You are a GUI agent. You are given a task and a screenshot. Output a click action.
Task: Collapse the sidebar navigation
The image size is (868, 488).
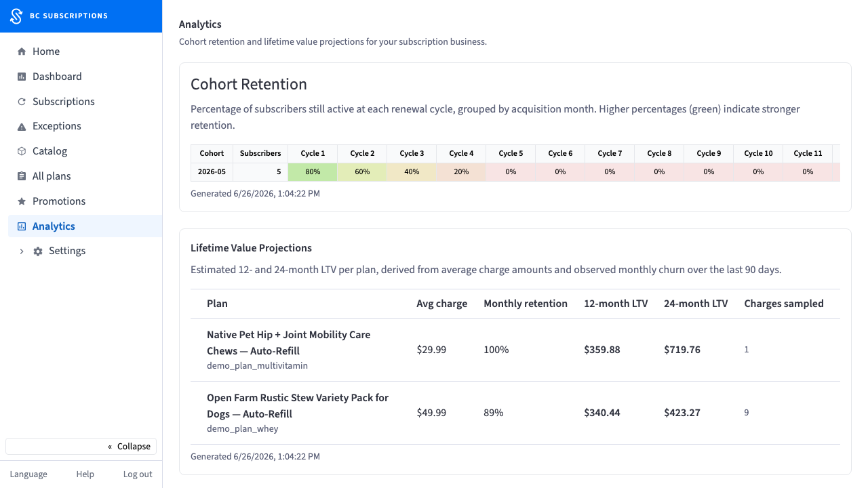81,446
